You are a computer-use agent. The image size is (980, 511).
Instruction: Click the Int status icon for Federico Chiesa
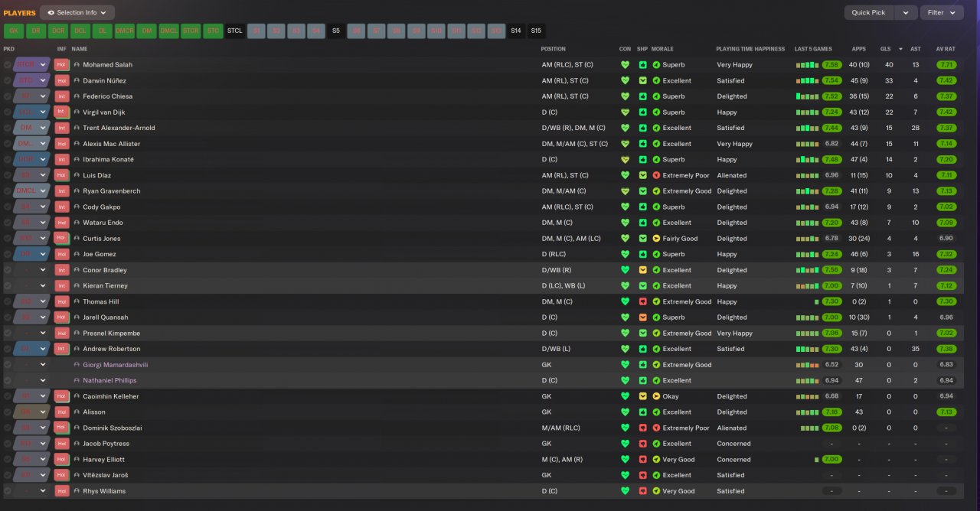point(62,96)
